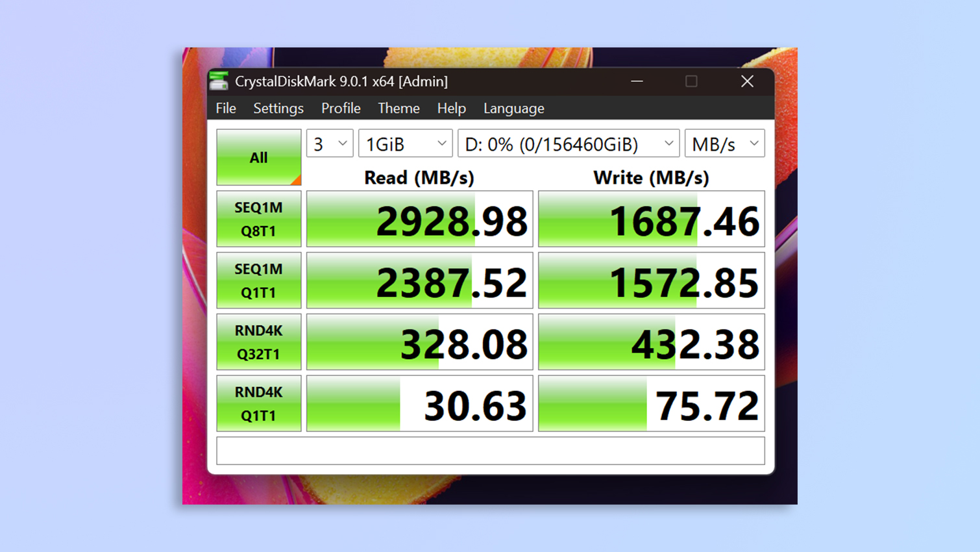Minimize the CrystalDiskMark window

637,81
